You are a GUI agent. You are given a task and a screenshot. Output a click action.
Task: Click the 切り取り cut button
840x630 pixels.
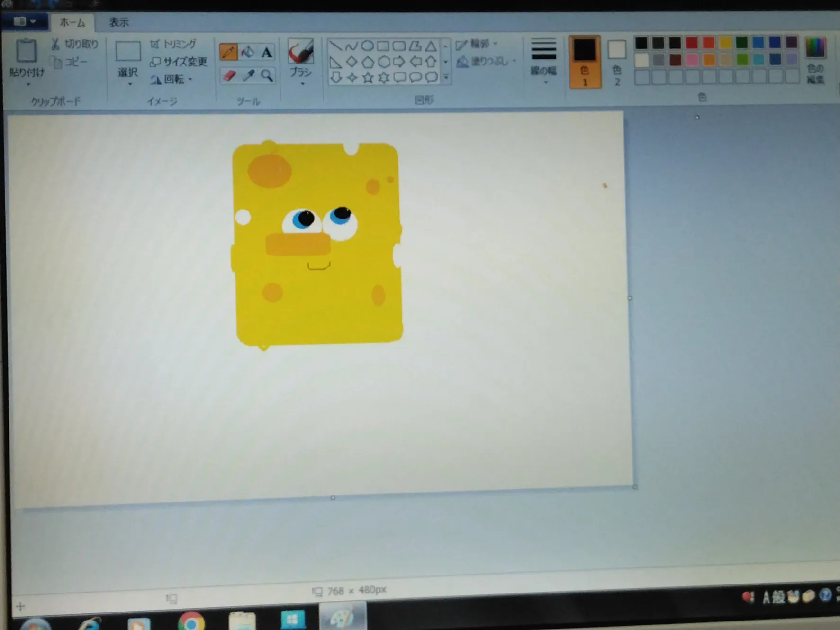coord(75,44)
